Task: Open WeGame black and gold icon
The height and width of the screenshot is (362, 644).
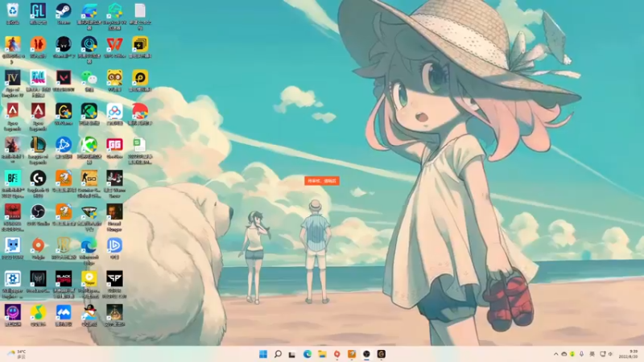Action: click(64, 111)
